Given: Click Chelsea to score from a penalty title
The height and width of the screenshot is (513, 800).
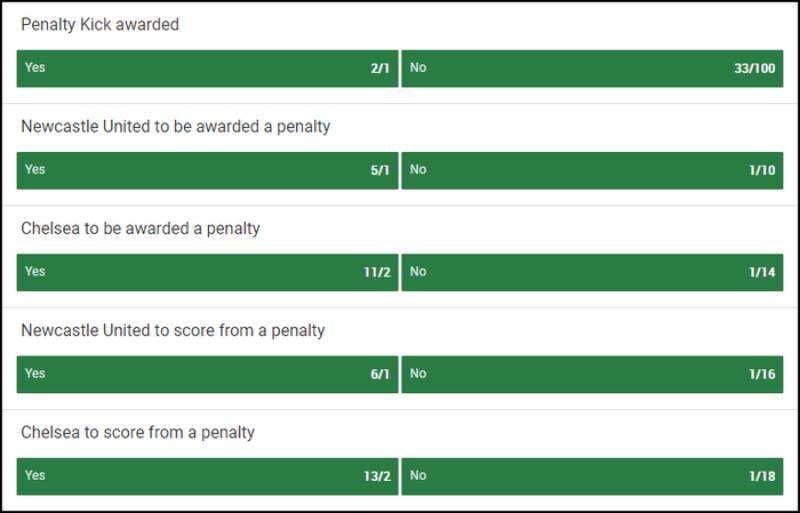Looking at the screenshot, I should click(x=137, y=433).
